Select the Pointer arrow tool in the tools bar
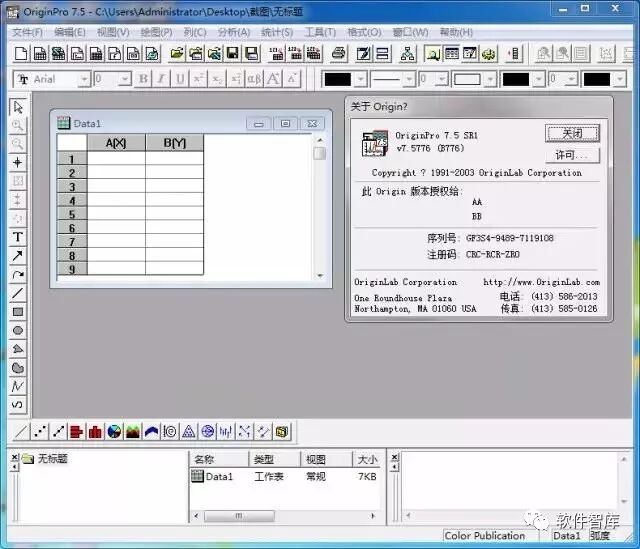Screen dimensions: 640x549 click(18, 107)
